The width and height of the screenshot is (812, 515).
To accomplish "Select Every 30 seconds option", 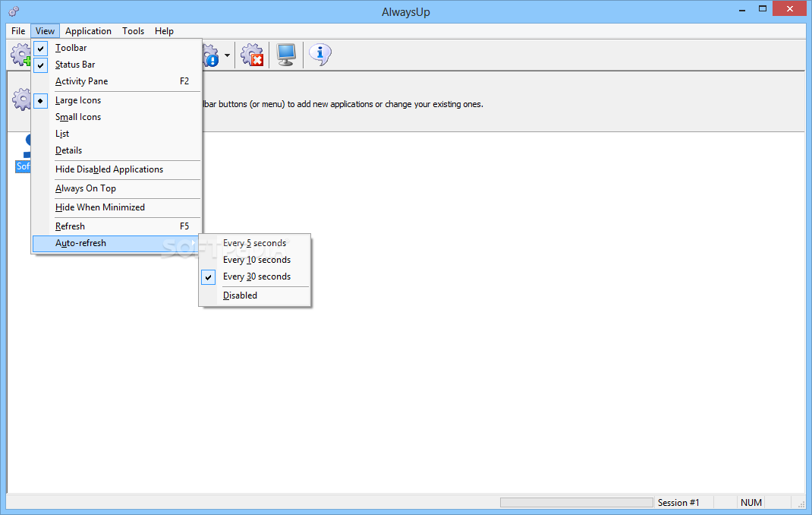I will [255, 276].
